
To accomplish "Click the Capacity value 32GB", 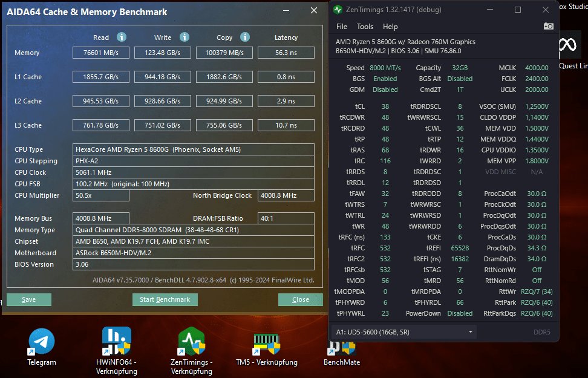I will tap(460, 68).
